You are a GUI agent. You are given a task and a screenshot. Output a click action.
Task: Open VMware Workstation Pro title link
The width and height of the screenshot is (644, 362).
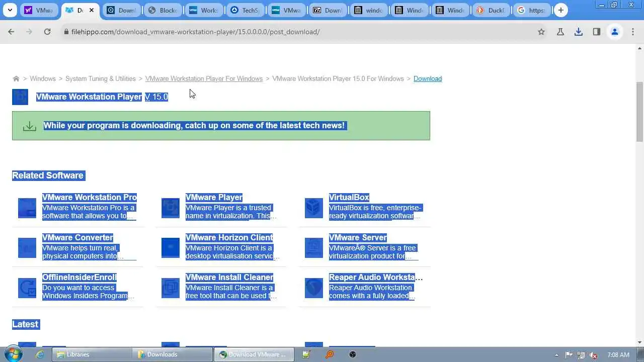pos(90,197)
